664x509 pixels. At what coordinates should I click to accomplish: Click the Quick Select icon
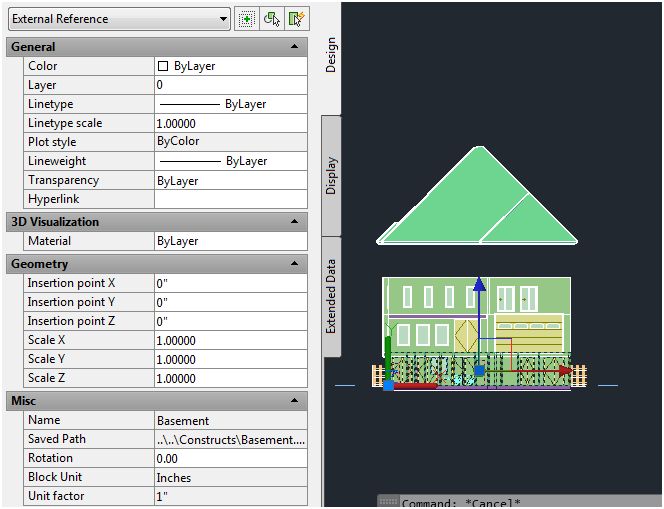coord(297,19)
